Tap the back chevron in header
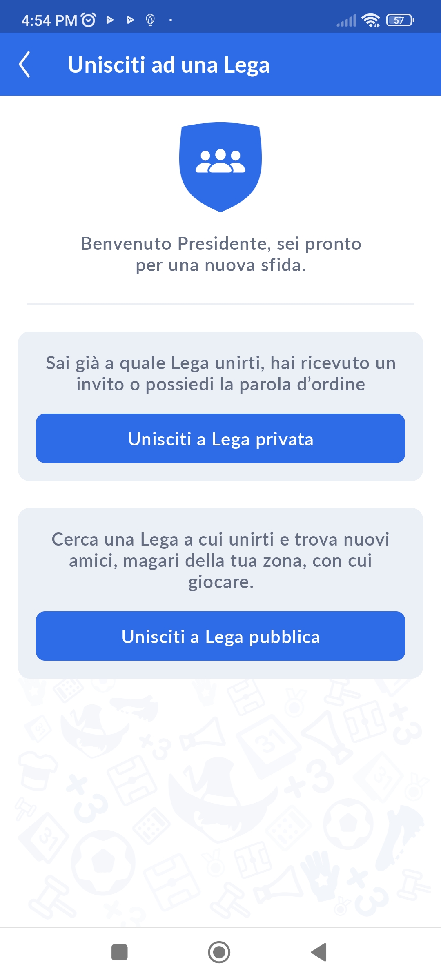The width and height of the screenshot is (441, 980). tap(24, 65)
